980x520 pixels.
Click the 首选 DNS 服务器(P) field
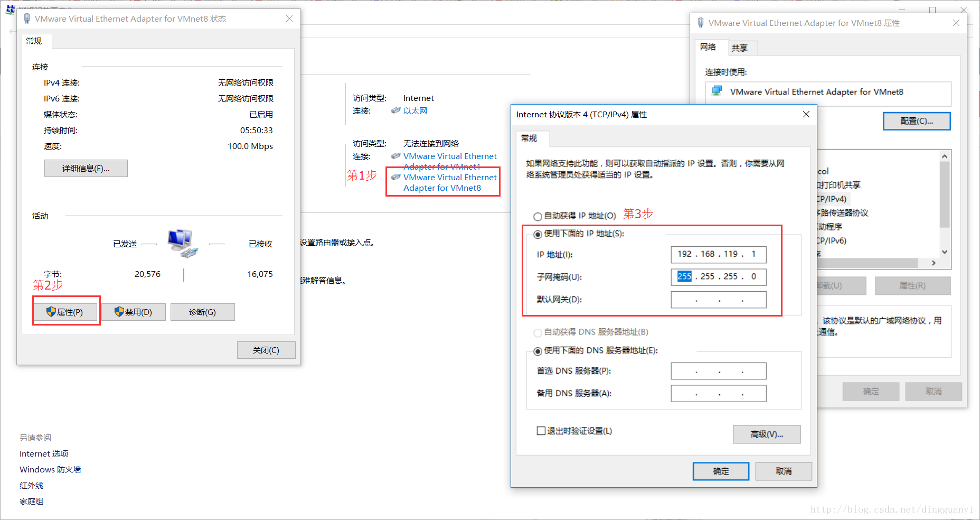pos(718,371)
